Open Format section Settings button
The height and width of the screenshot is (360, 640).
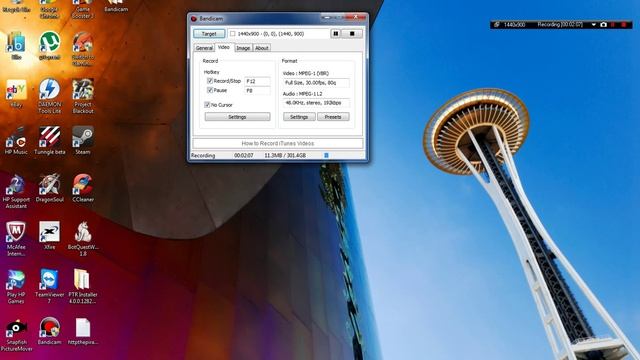(x=299, y=117)
